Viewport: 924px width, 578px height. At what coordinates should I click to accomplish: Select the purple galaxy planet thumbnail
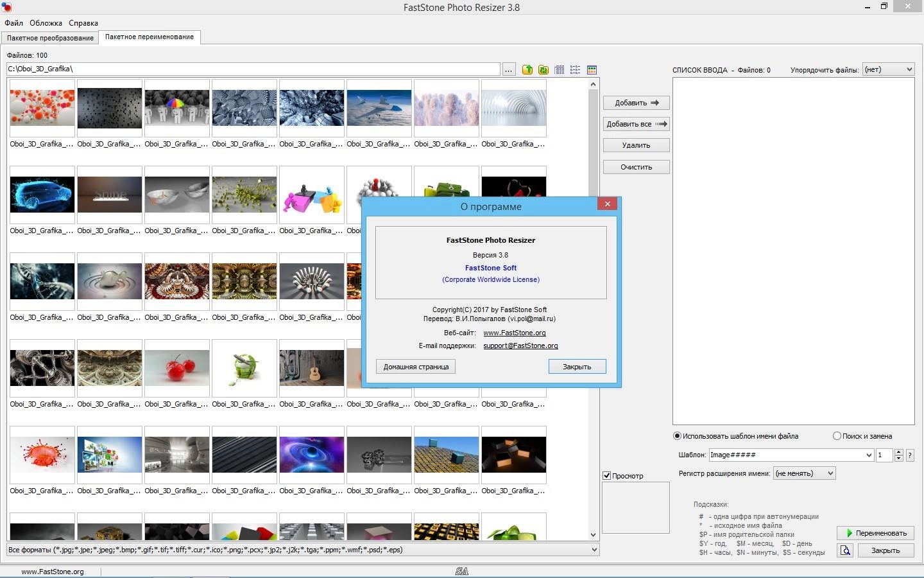coord(312,455)
